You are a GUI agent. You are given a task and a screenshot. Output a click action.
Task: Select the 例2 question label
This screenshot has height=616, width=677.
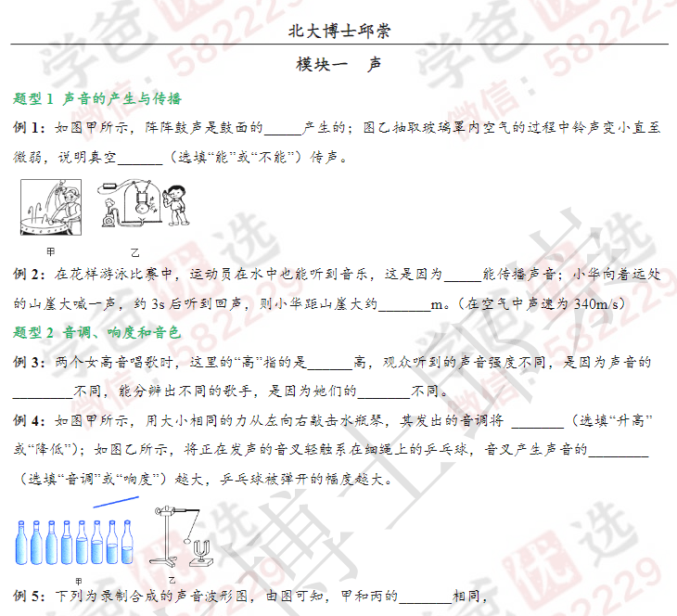pos(29,274)
